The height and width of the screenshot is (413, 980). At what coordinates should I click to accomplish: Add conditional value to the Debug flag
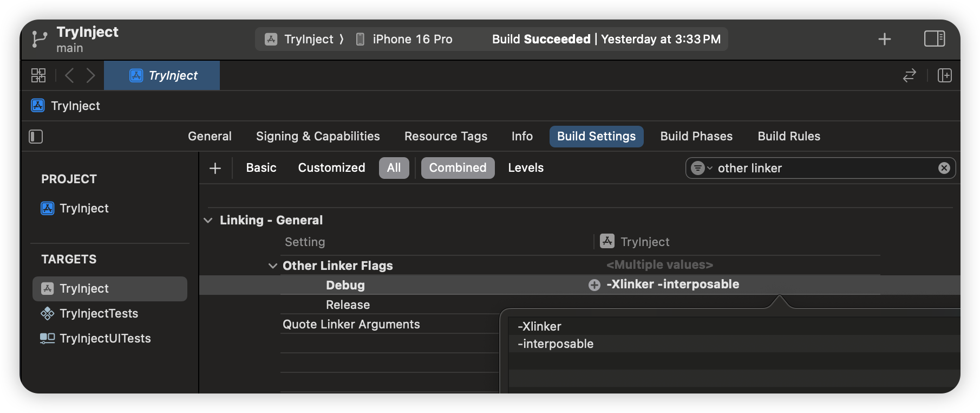pos(594,285)
